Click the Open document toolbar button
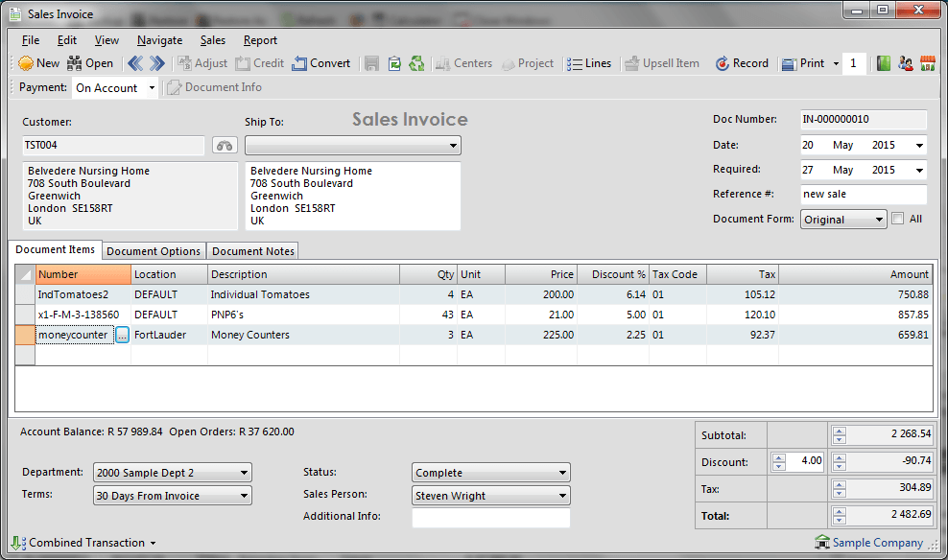The width and height of the screenshot is (948, 560). [x=90, y=63]
